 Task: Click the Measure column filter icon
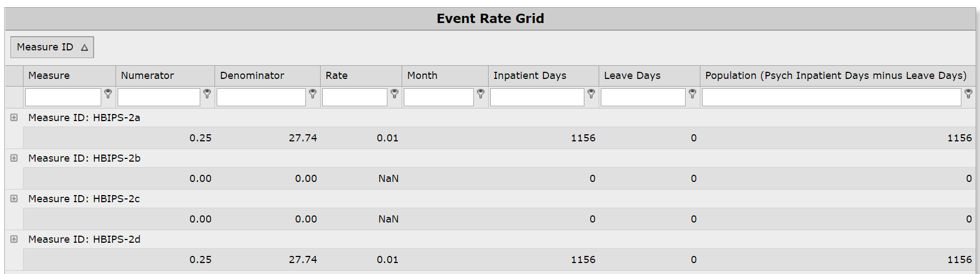point(108,94)
